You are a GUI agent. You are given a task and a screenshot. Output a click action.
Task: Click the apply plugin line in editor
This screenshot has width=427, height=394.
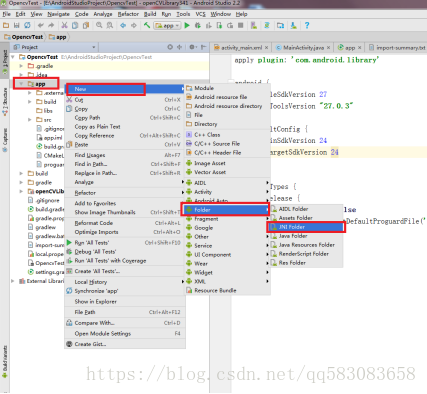307,60
